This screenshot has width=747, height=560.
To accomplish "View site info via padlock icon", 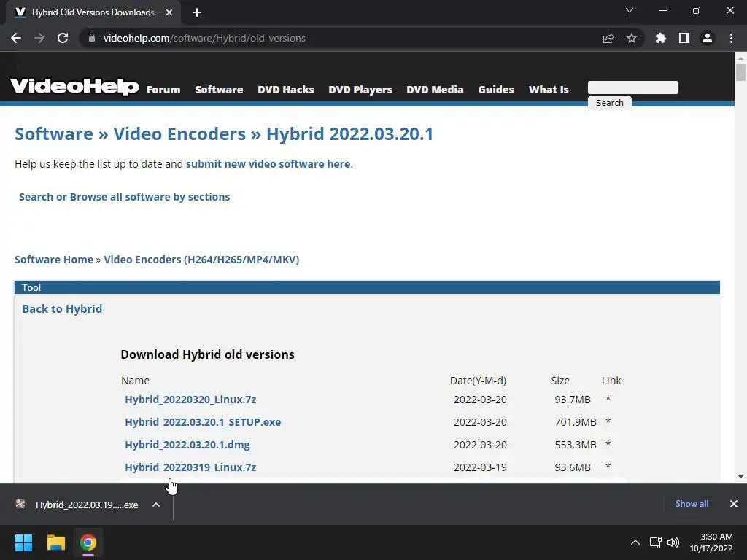I will coord(92,38).
